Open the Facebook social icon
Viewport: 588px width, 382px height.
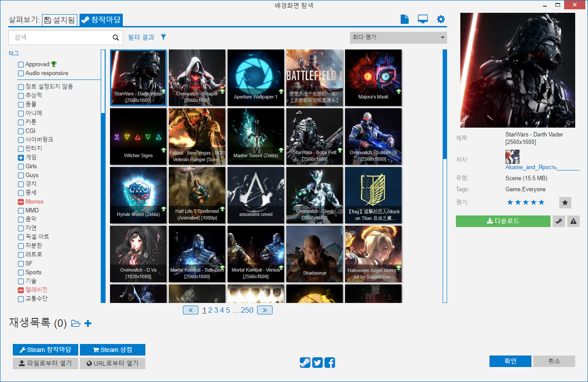click(330, 363)
